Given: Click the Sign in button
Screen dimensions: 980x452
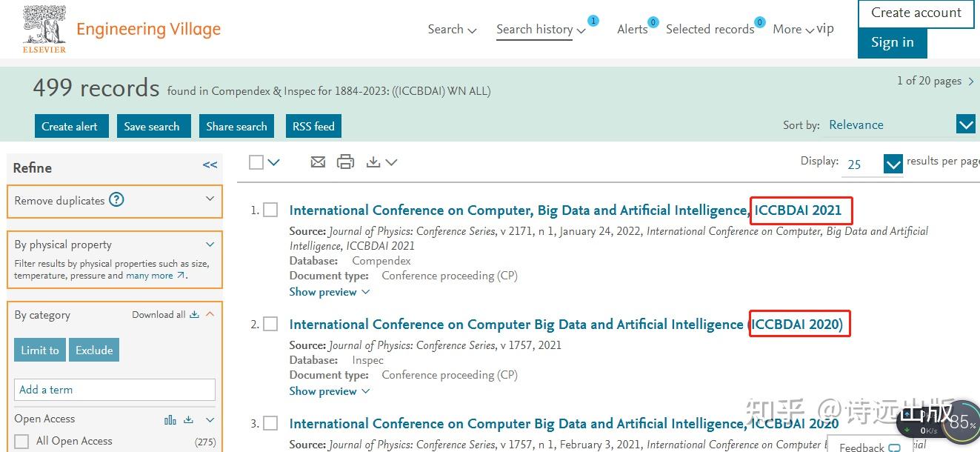Looking at the screenshot, I should coord(892,43).
